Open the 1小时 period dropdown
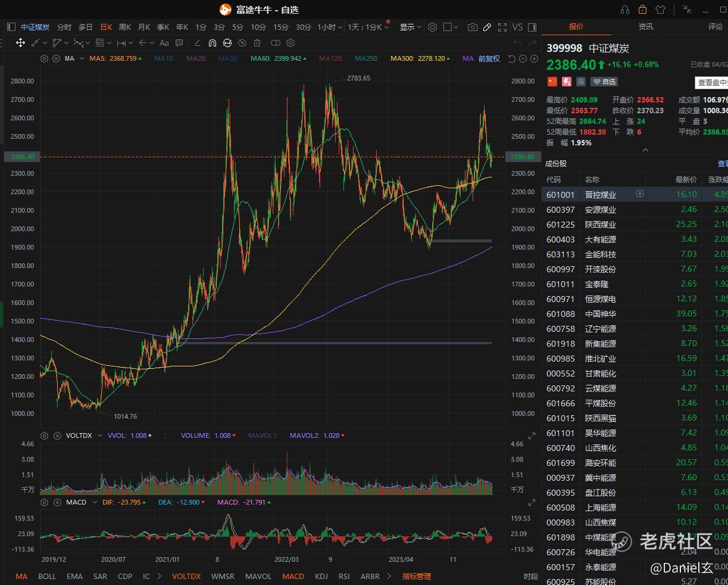Image resolution: width=728 pixels, height=585 pixels. click(x=330, y=27)
